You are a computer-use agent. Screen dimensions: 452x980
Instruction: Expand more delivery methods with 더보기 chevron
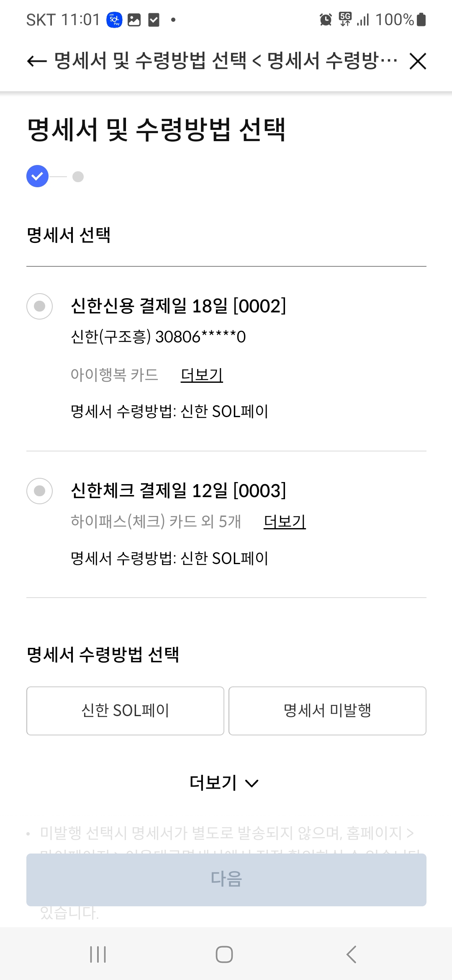point(224,782)
